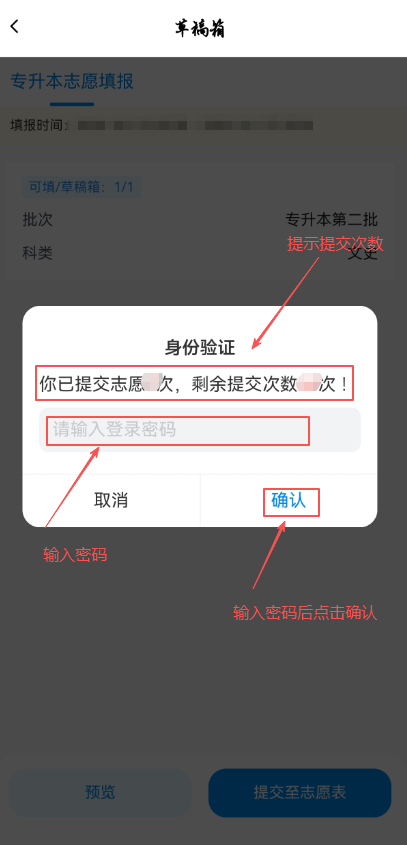407x845 pixels.
Task: Select the 可填/草稿箱: 1/1 badge
Action: click(x=81, y=187)
